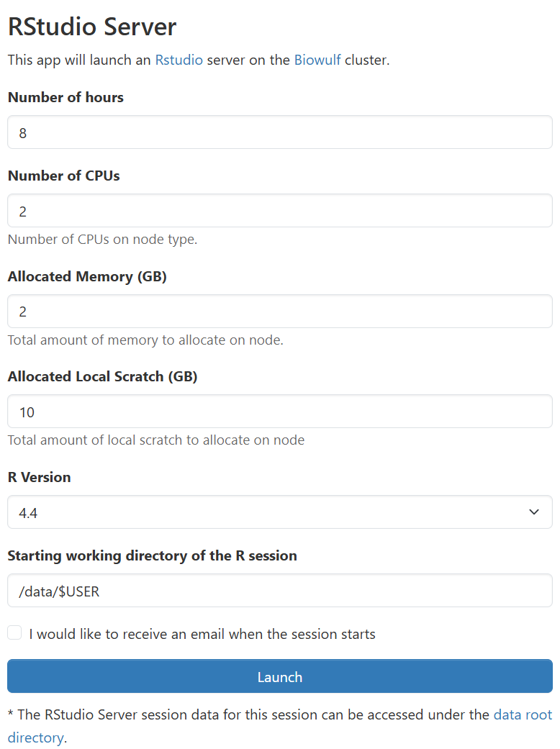Click in the Number of hours field
The width and height of the screenshot is (560, 749).
(x=279, y=132)
